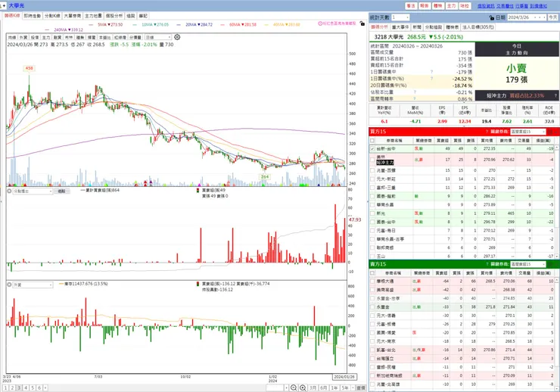The image size is (560, 392).
Task: Click the 今天 button
Action: click(x=553, y=17)
